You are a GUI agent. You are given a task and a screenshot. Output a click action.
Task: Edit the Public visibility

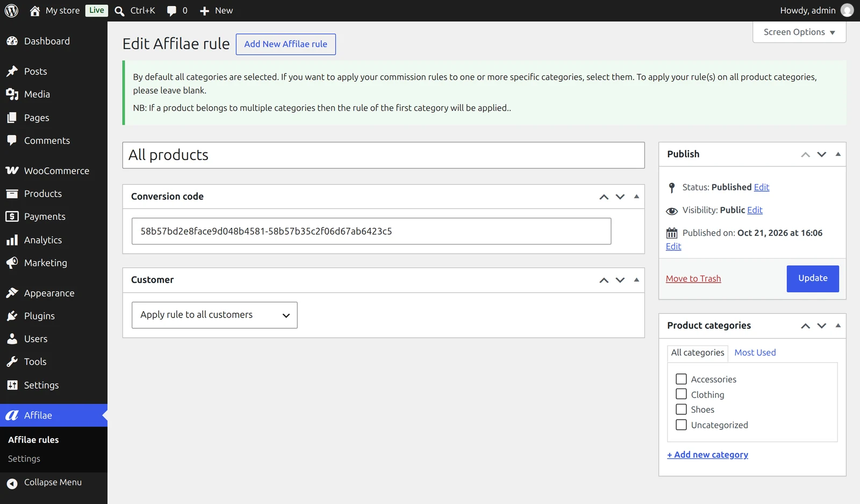point(755,210)
